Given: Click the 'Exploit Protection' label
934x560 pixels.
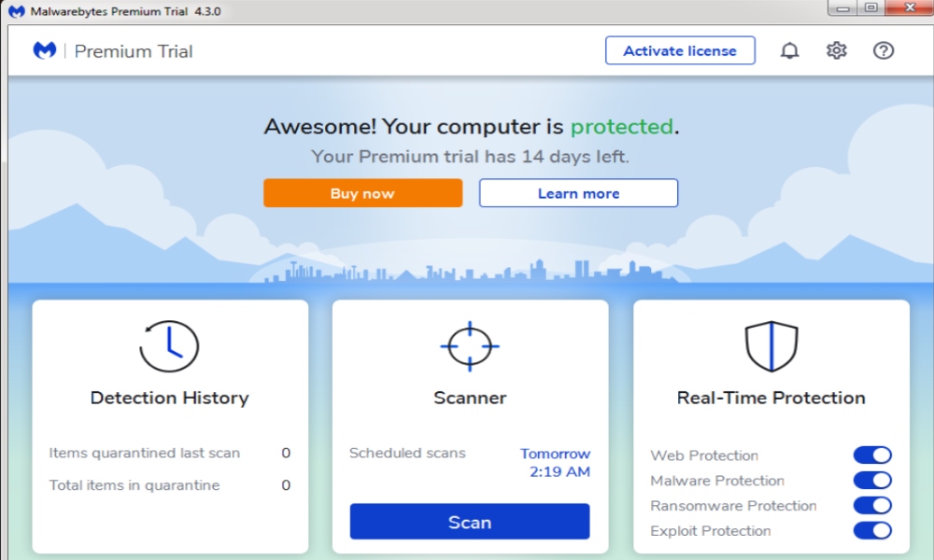Looking at the screenshot, I should click(x=711, y=530).
